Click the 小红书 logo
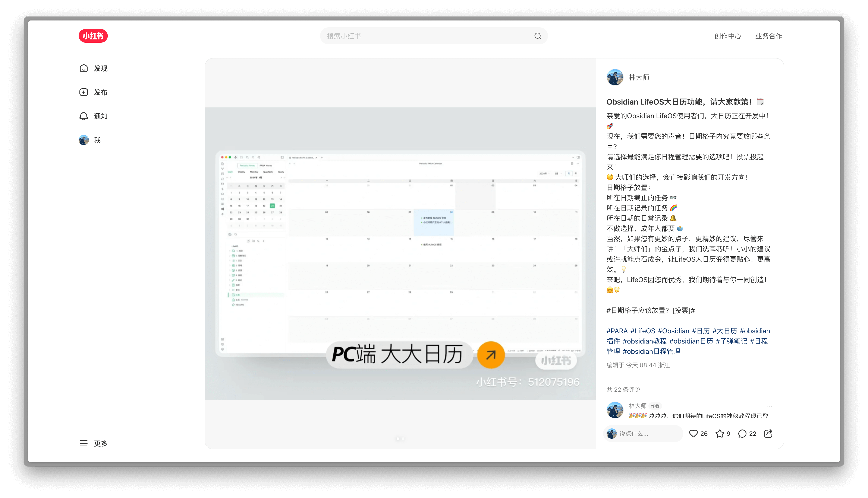868x498 pixels. 93,36
